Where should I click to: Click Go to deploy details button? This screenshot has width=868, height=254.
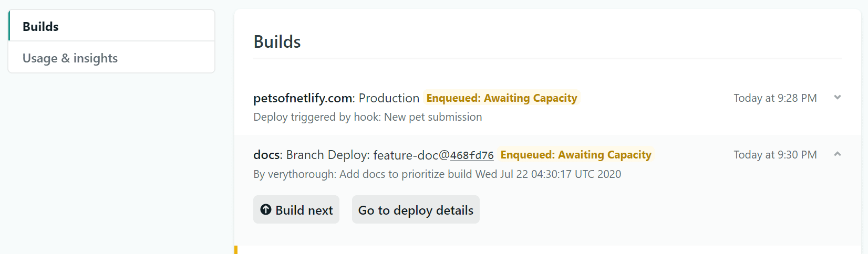point(416,210)
